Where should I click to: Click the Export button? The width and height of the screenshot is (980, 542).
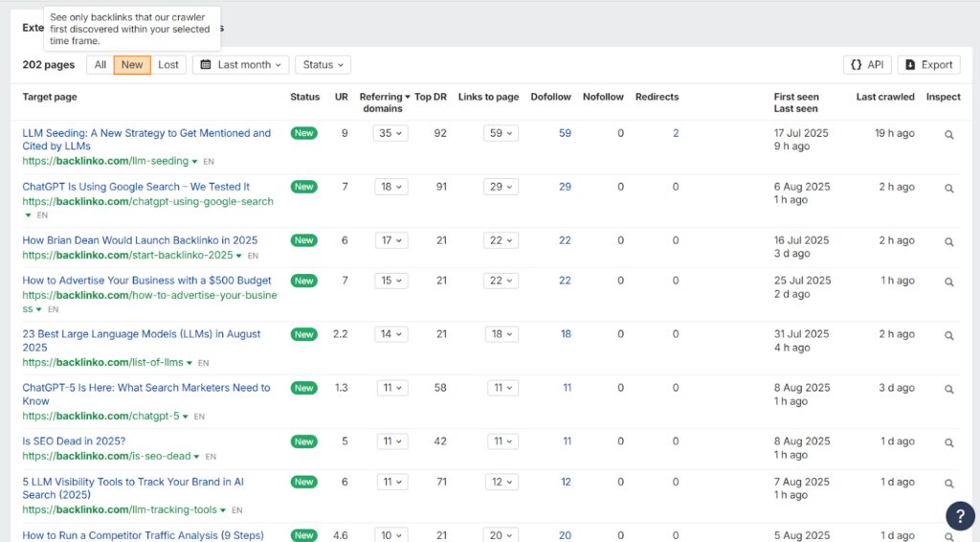tap(928, 64)
